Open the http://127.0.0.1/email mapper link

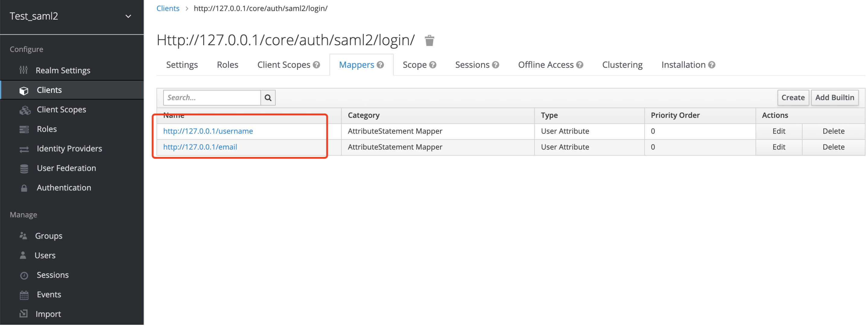tap(200, 147)
